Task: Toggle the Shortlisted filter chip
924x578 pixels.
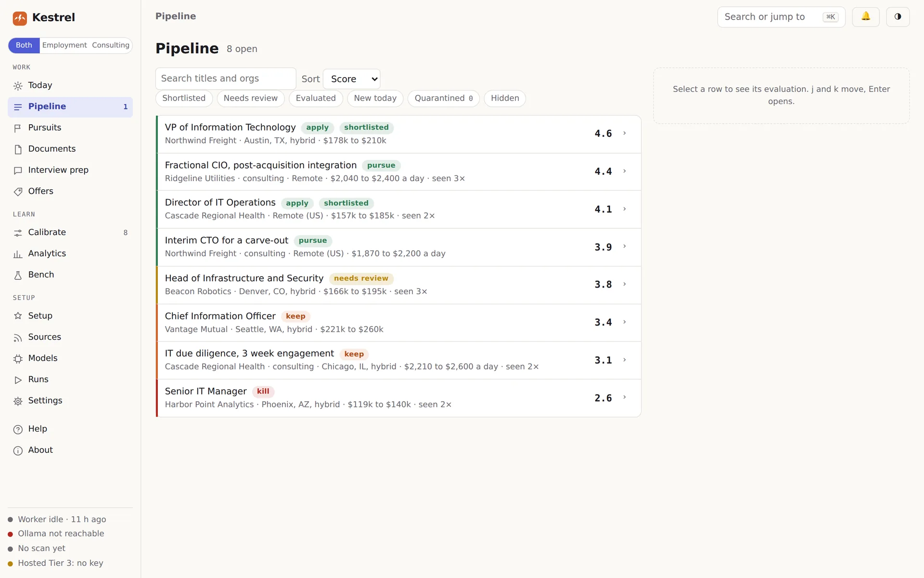Action: pos(184,98)
